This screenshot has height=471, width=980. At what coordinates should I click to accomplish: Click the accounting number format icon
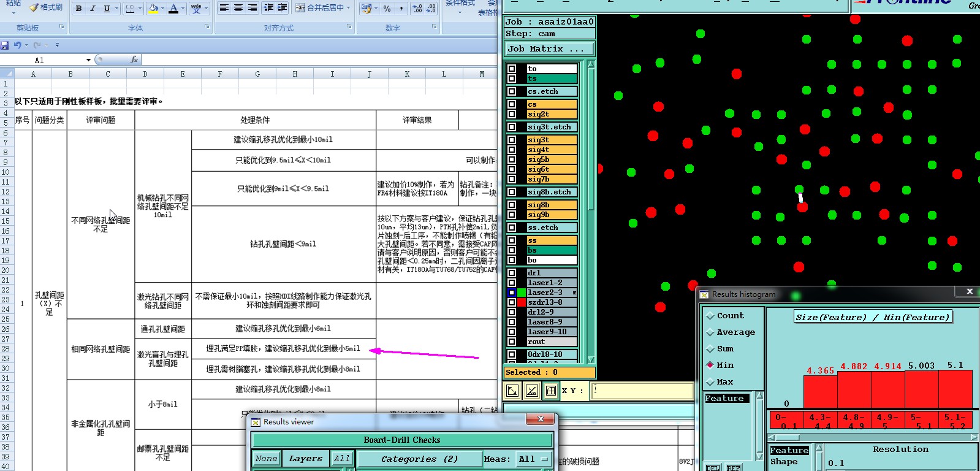coord(367,9)
